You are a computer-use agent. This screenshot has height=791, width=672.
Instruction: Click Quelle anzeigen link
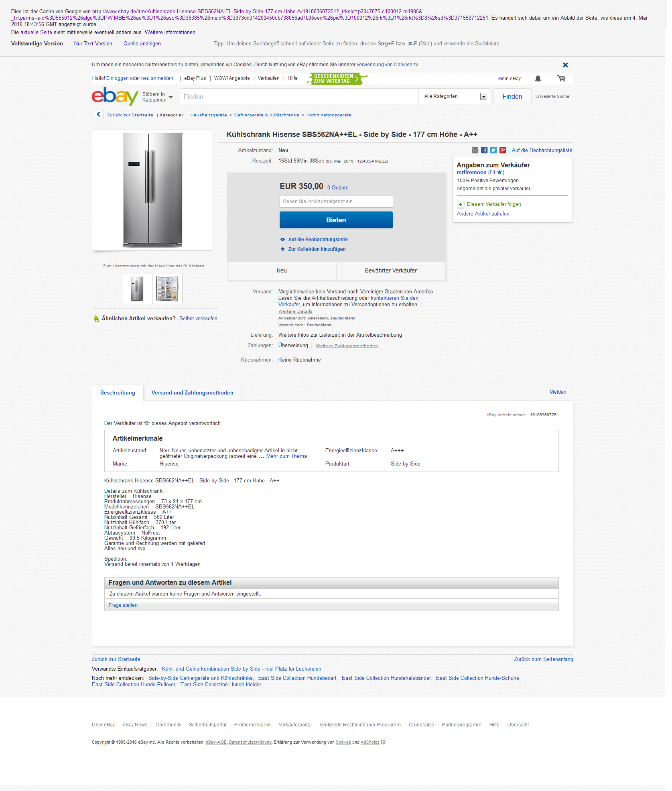tap(142, 44)
